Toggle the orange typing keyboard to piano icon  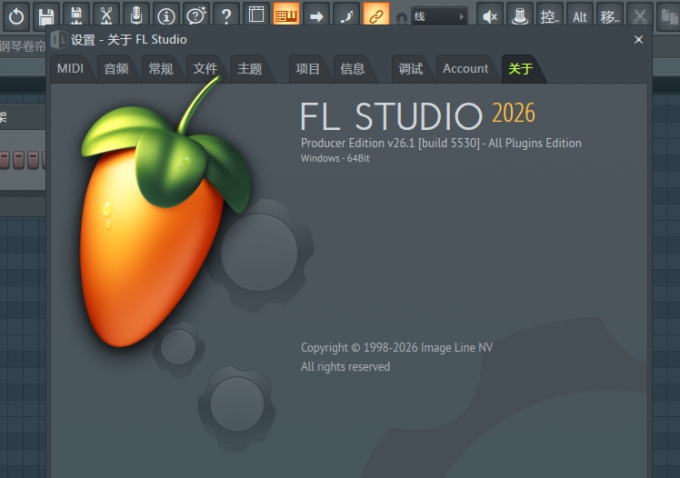click(286, 15)
